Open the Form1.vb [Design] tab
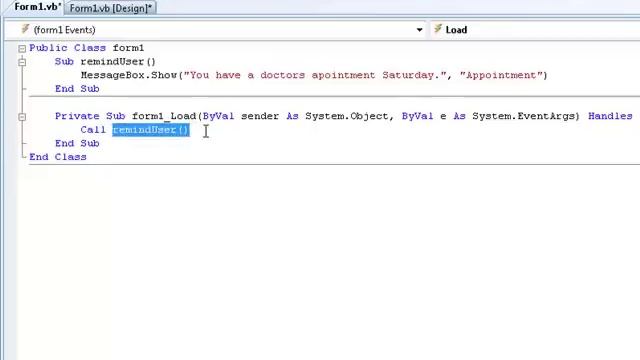Screen dimensions: 640x360 tap(110, 8)
